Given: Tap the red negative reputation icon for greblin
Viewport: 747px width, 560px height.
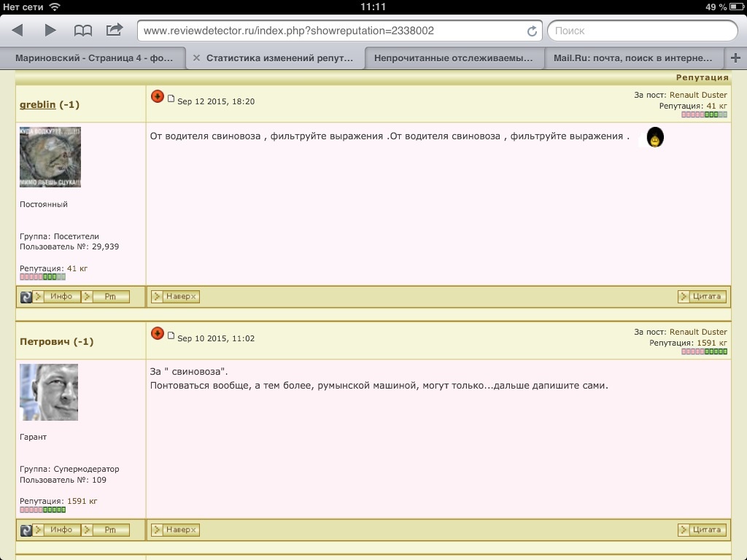Looking at the screenshot, I should [157, 97].
